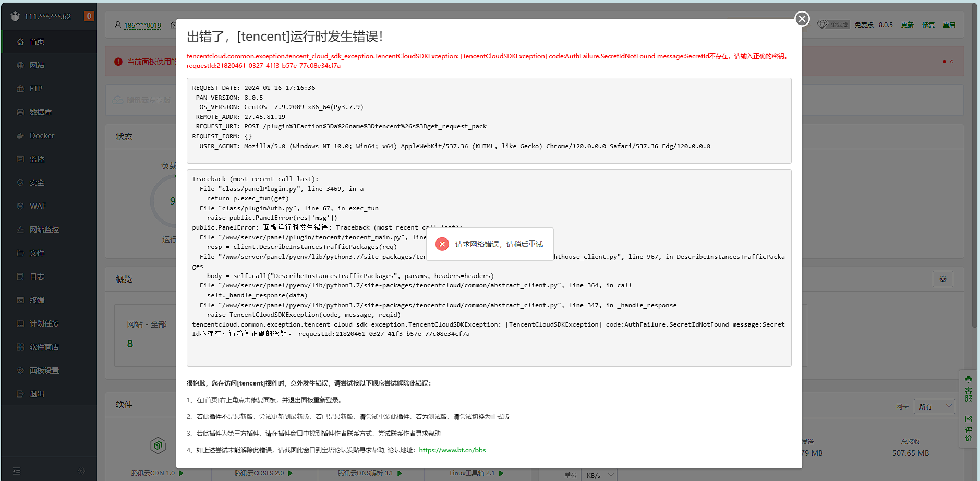Open 日志 in the sidebar

(x=37, y=276)
